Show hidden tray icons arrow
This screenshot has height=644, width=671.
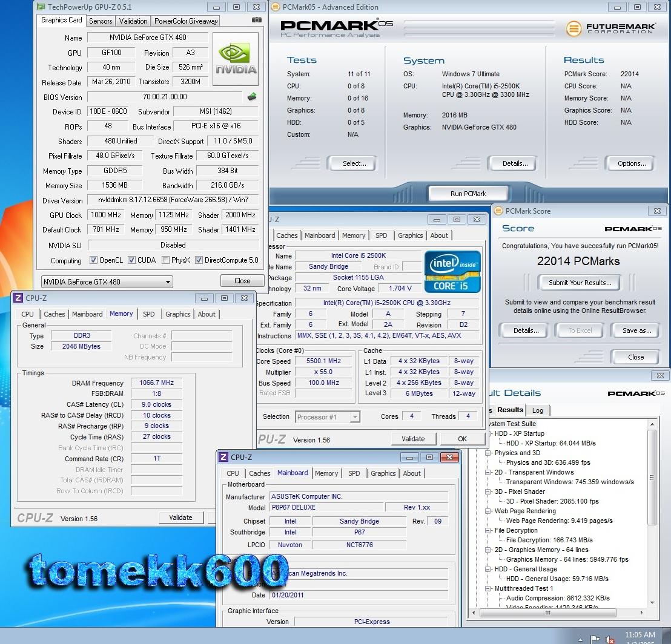pos(580,640)
